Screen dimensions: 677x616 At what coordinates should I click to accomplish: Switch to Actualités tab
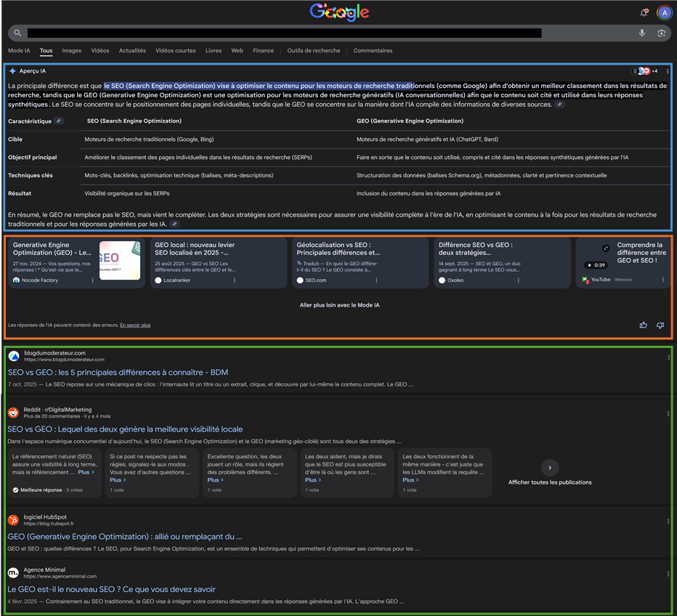click(132, 51)
